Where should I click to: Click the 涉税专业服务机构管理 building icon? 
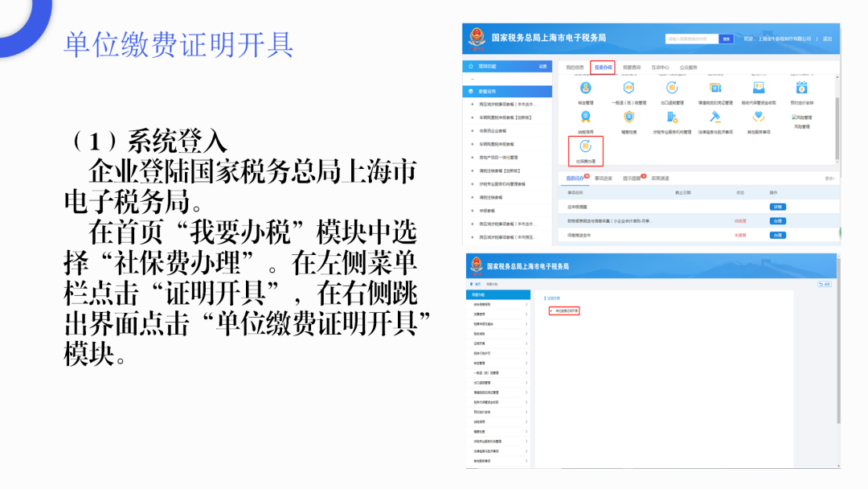pyautogui.click(x=671, y=117)
